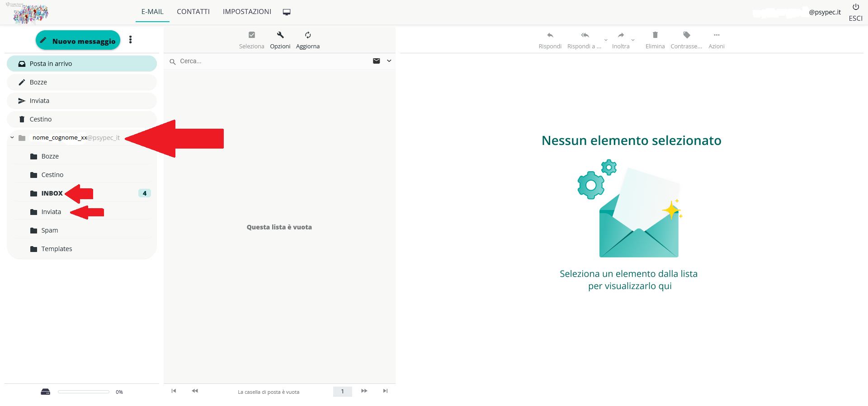The width and height of the screenshot is (868, 406).
Task: Click the Cerca search field
Action: pyautogui.click(x=271, y=61)
